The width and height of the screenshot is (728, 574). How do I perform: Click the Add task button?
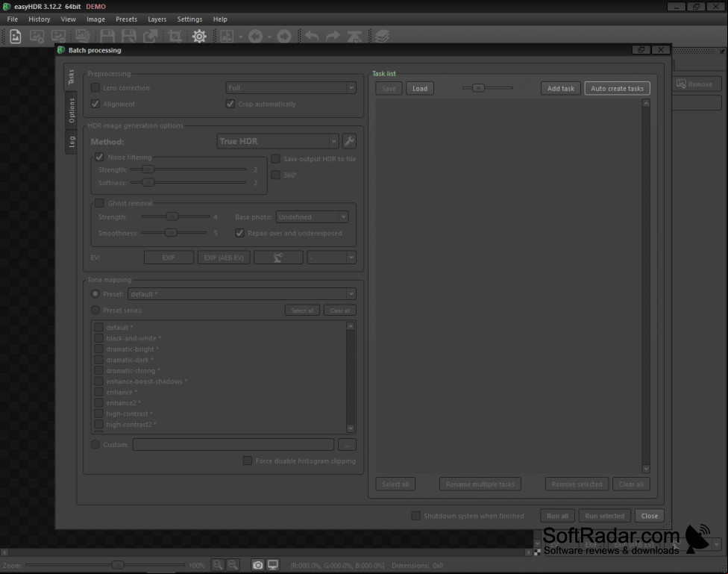point(560,88)
